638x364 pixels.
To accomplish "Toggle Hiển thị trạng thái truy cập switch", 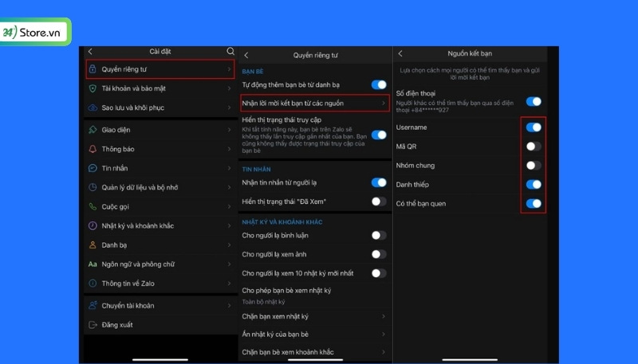I will point(379,135).
